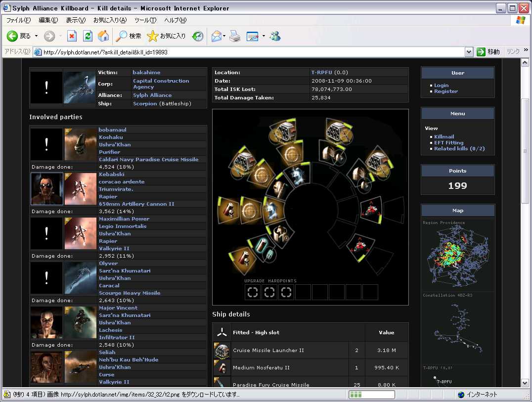Click Sylph Alliance link
532x402 pixels.
[152, 95]
